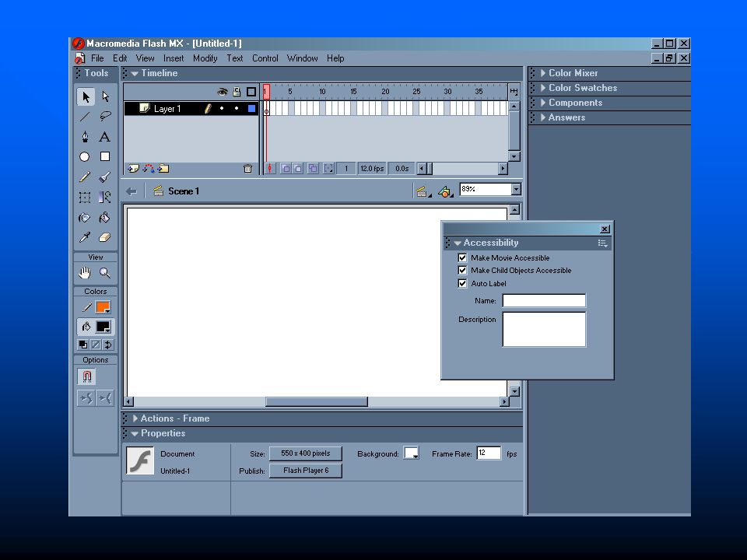This screenshot has height=560, width=747.
Task: Toggle show/hide all layers eye icon
Action: point(223,92)
